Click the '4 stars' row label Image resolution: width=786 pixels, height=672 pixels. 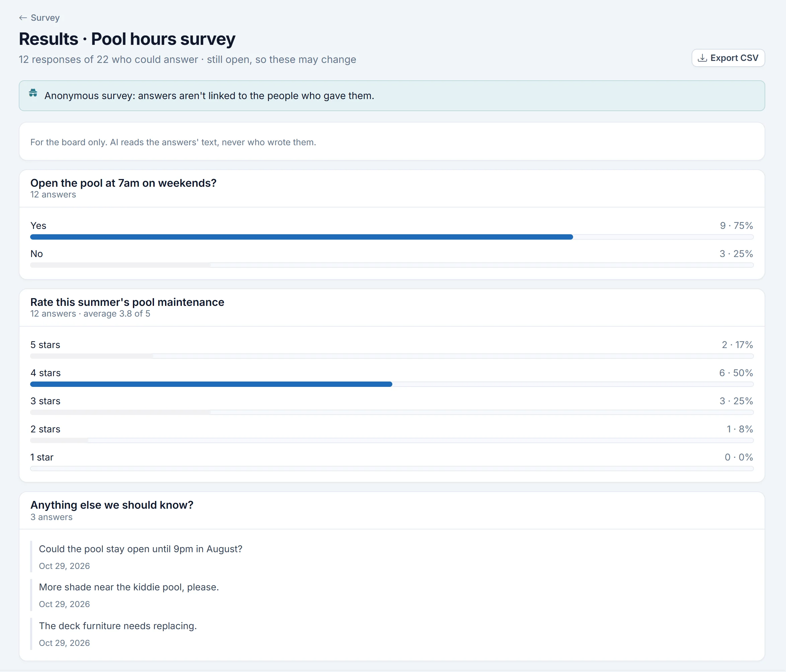coord(46,373)
